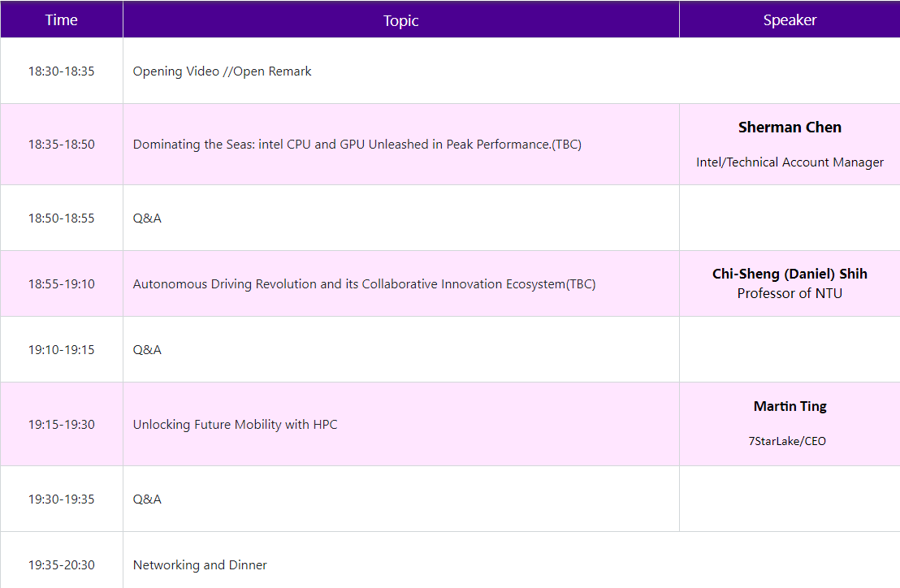
Task: Click Unlocking Future Mobility with HPC topic
Action: (235, 425)
